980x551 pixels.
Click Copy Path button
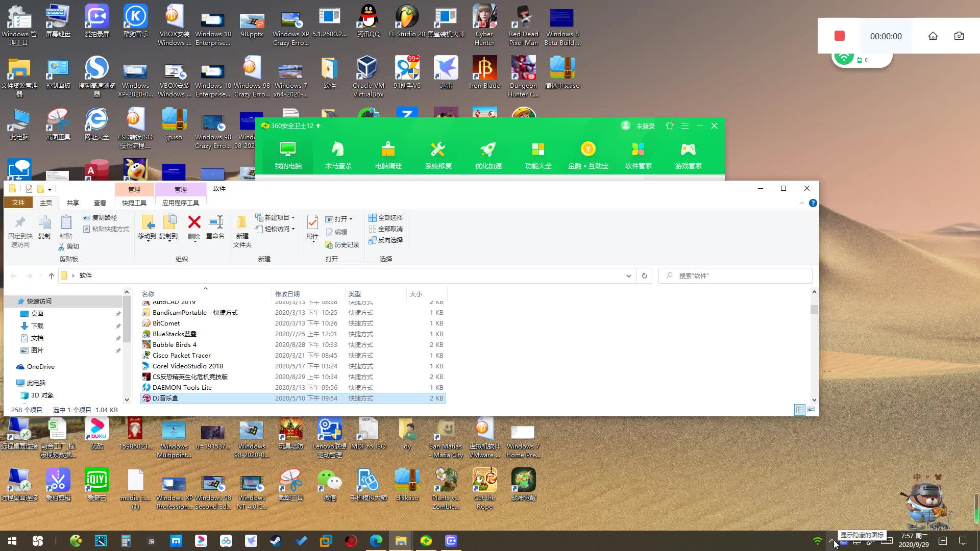pos(100,218)
